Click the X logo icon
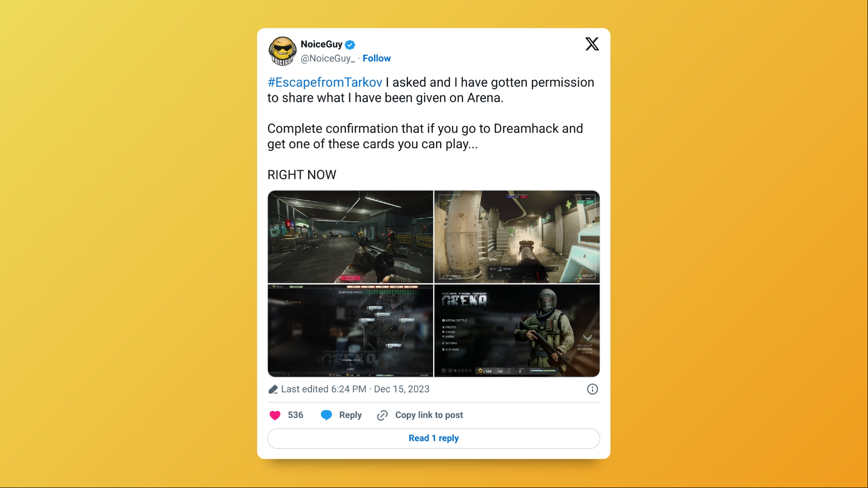 tap(592, 44)
